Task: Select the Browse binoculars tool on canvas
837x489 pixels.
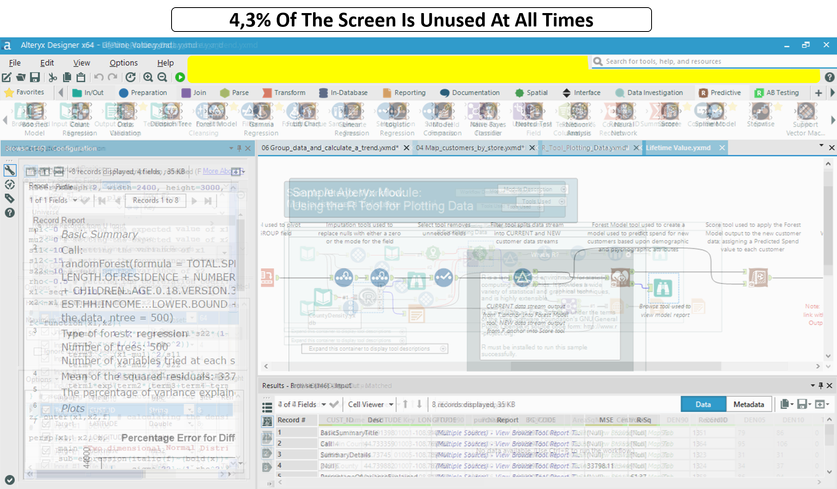Action: click(662, 288)
